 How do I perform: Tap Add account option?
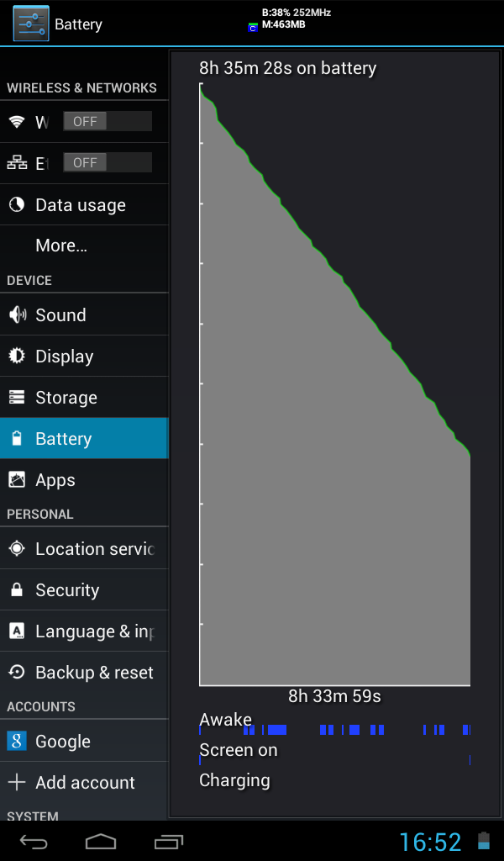point(84,782)
